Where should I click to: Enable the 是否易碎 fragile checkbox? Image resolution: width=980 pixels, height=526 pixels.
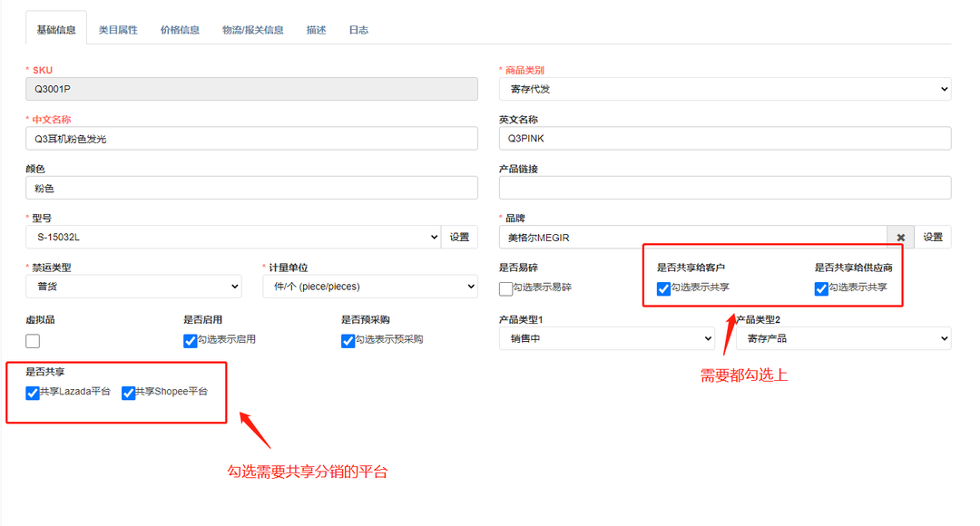(x=505, y=288)
